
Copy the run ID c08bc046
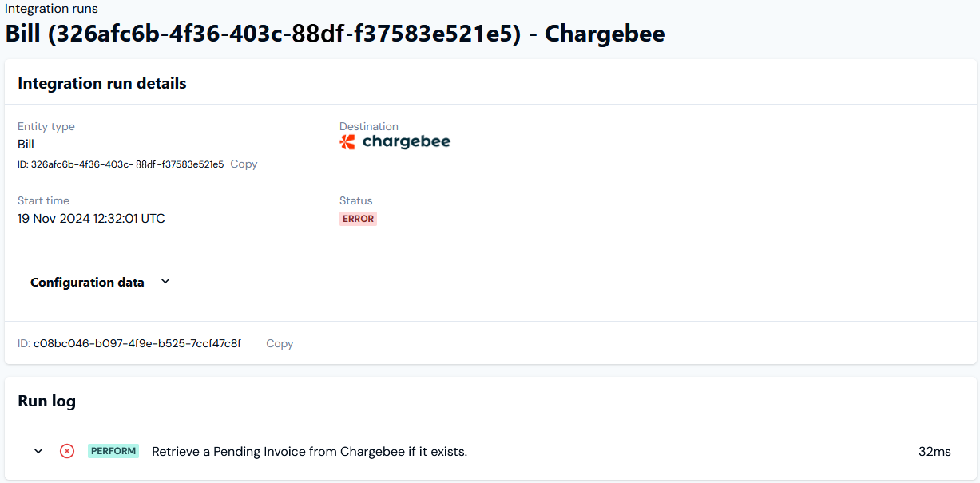tap(280, 343)
